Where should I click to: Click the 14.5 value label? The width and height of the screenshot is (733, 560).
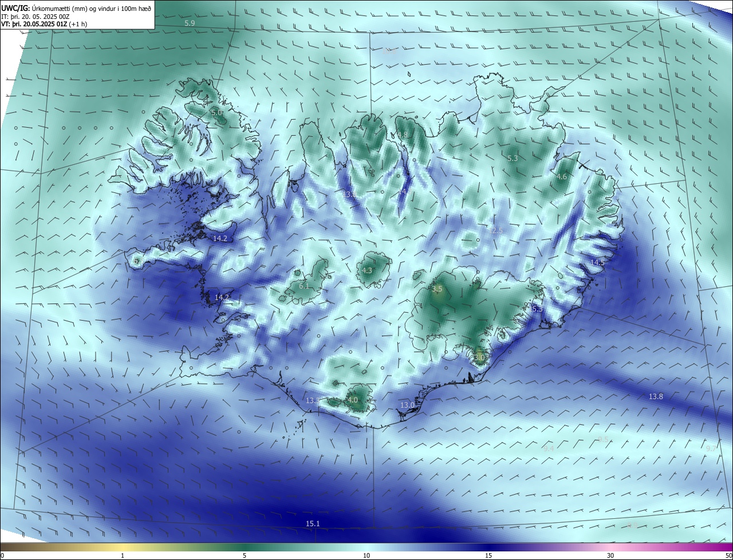click(598, 262)
